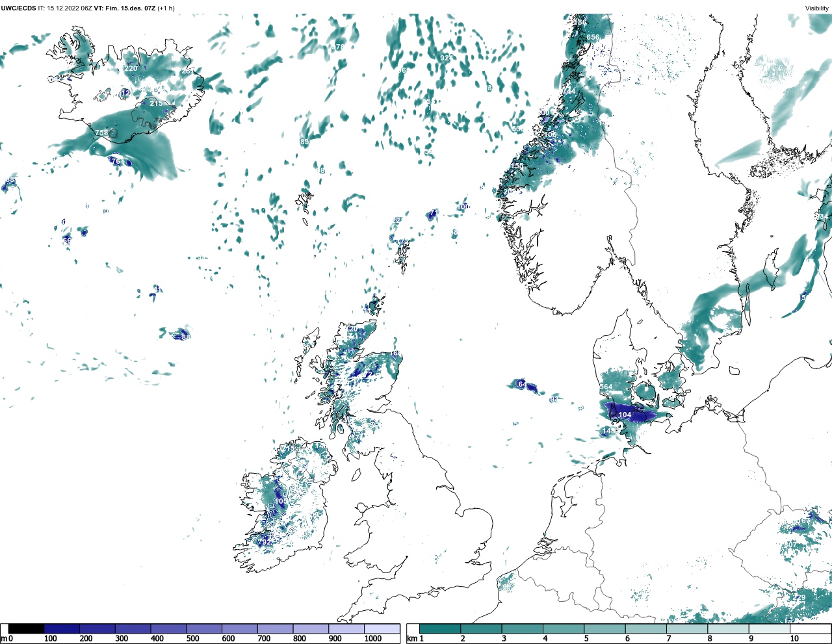Click the 3–4 km legend swatch
Viewport: 832px width, 644px height.
(x=522, y=628)
